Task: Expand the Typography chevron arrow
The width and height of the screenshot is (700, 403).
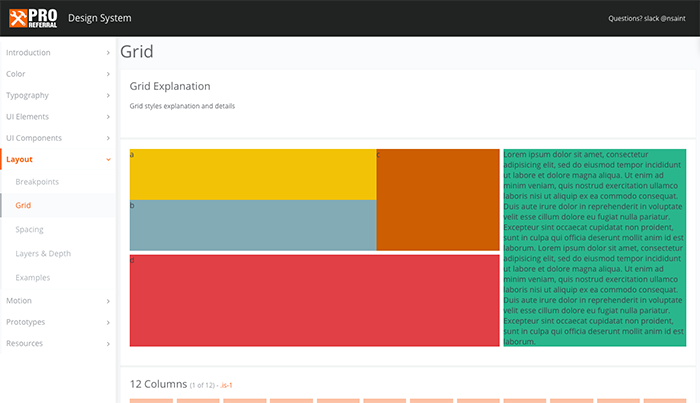Action: [108, 96]
